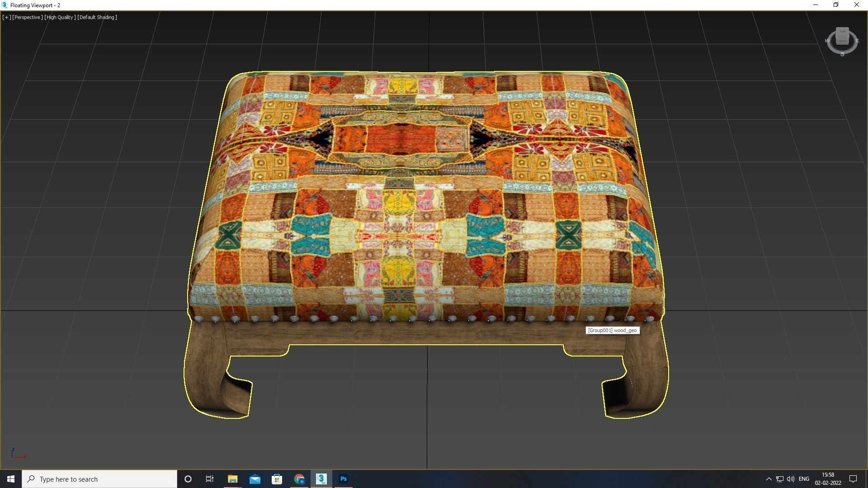Show hidden system tray icons
This screenshot has width=868, height=488.
pyautogui.click(x=769, y=479)
